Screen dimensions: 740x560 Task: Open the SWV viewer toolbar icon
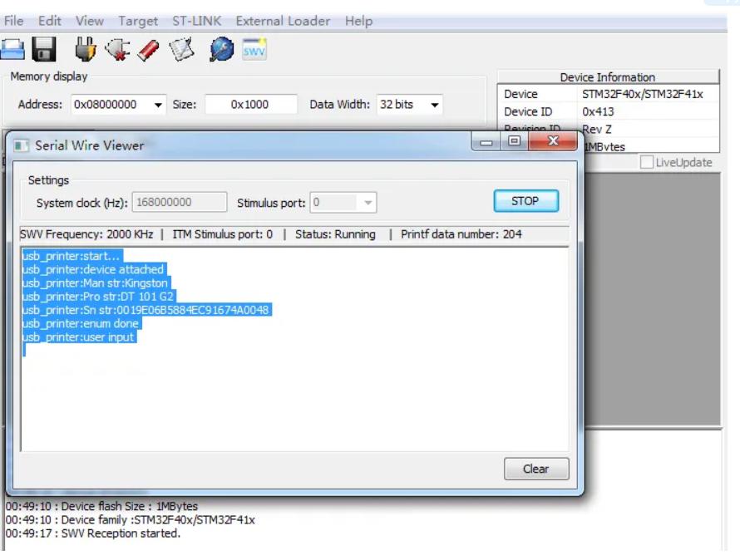pos(254,49)
